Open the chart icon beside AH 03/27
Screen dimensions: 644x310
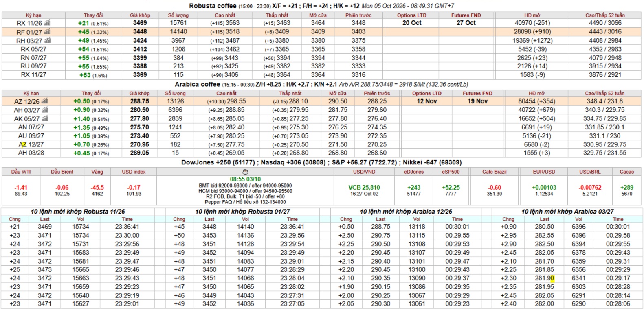(x=45, y=110)
